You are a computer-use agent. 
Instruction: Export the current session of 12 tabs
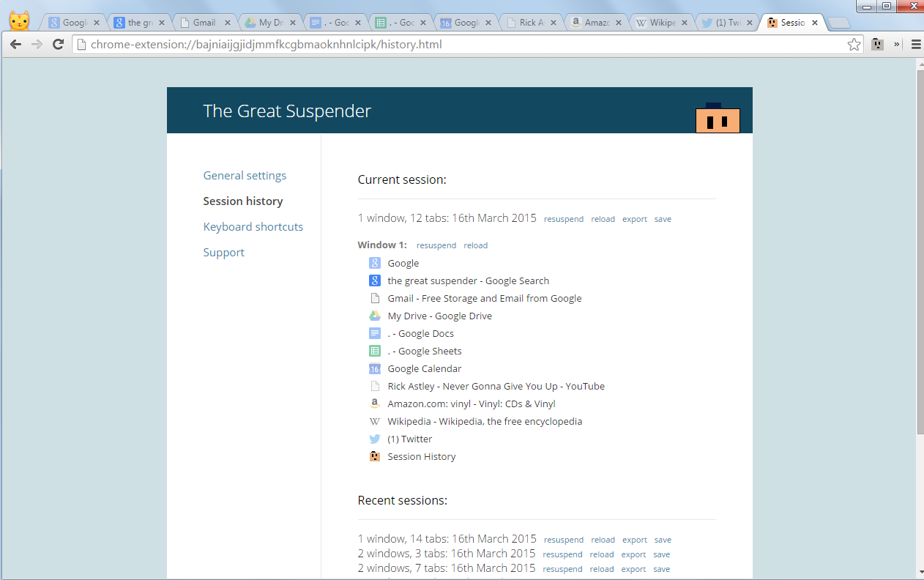(635, 219)
